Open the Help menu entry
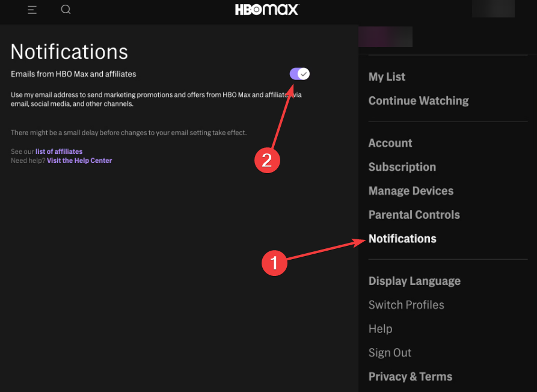This screenshot has width=537, height=392. tap(380, 329)
